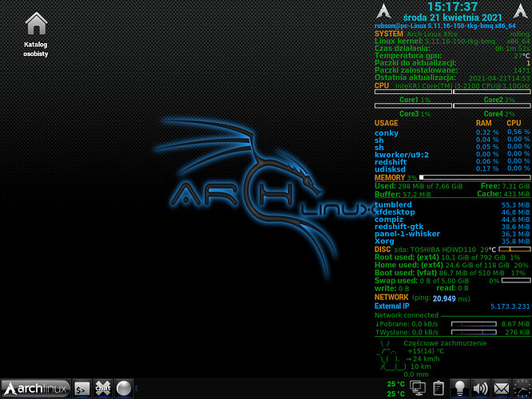This screenshot has height=399, width=532.
Task: Click the Core4 usage label
Action: [499, 114]
